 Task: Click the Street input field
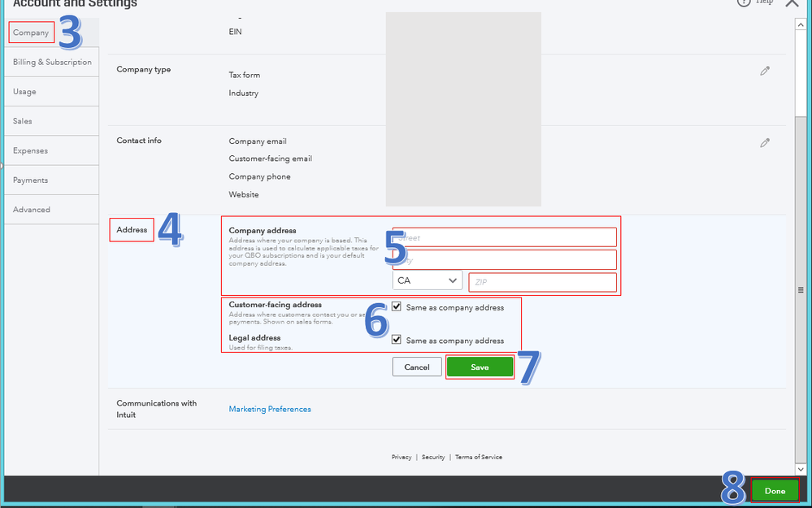click(505, 237)
